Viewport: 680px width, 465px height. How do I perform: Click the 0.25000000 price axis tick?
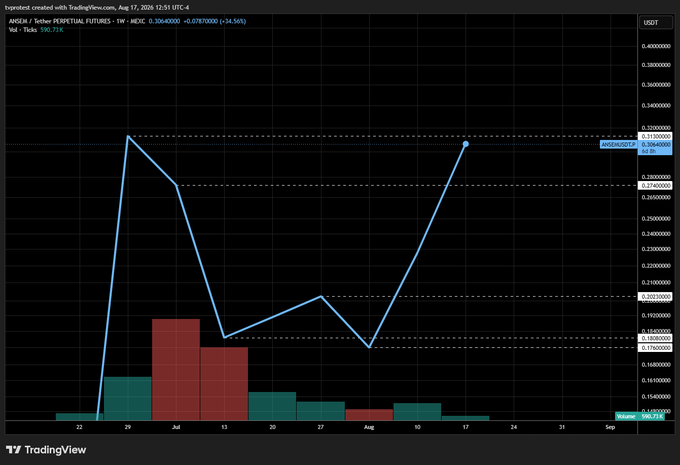[656, 219]
